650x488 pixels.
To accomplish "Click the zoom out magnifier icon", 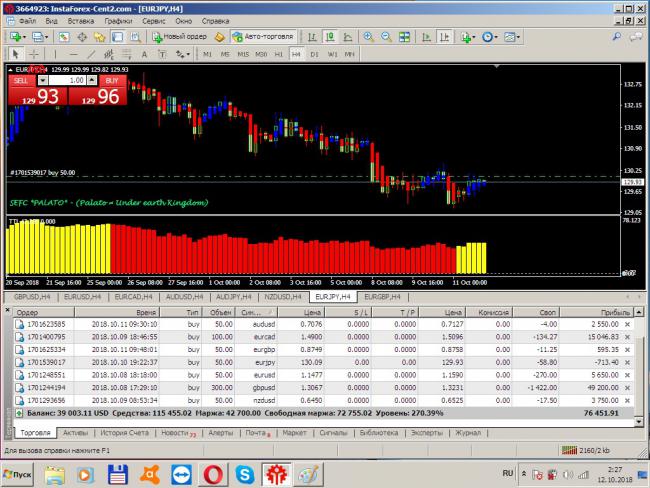I will pos(385,36).
